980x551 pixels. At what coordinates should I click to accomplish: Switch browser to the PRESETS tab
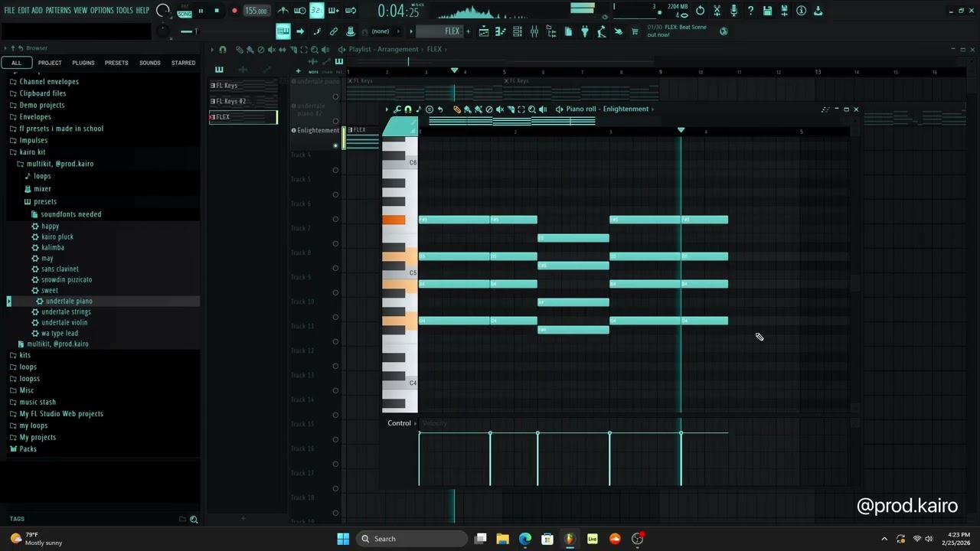116,63
